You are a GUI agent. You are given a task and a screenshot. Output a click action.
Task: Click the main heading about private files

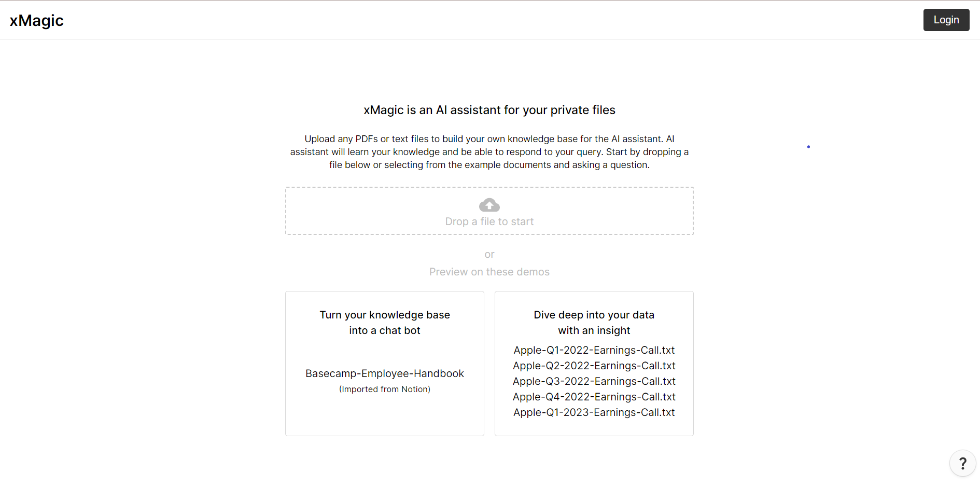click(489, 110)
